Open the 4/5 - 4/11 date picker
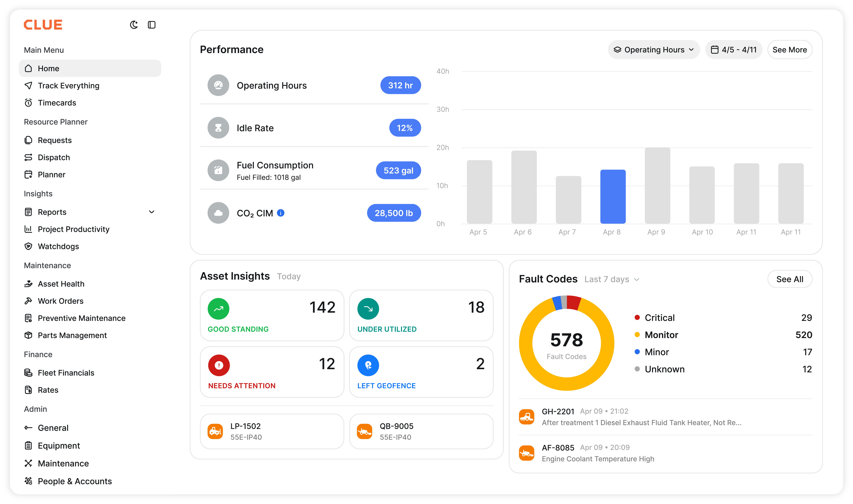The width and height of the screenshot is (853, 504). 734,50
